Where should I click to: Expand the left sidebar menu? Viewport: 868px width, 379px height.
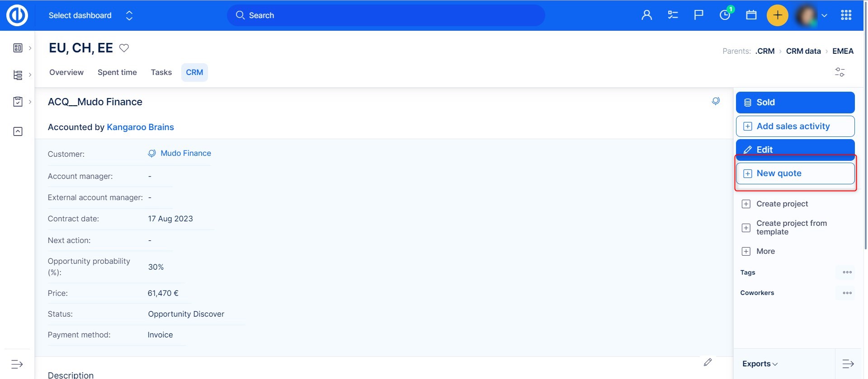(17, 364)
